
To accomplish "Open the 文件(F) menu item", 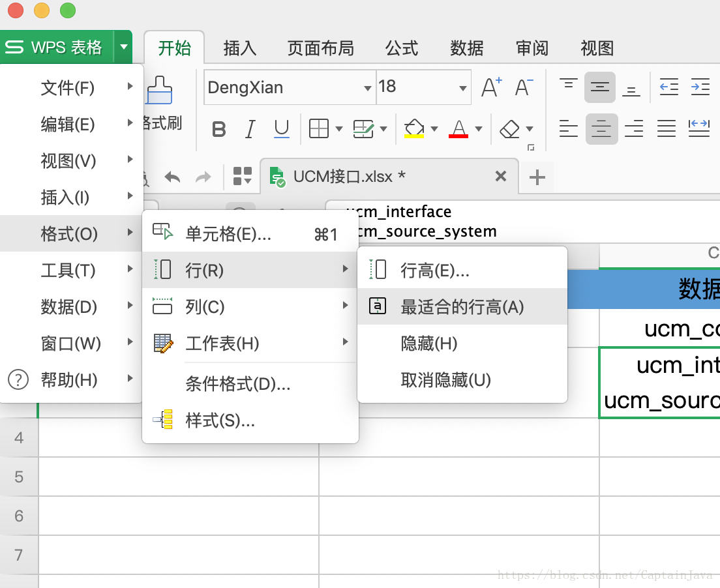I will (72, 87).
